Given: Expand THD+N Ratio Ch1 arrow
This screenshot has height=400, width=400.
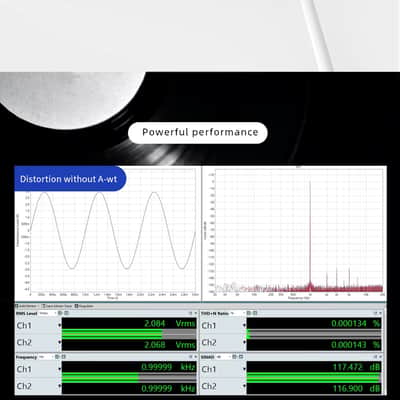Looking at the screenshot, I should point(244,325).
